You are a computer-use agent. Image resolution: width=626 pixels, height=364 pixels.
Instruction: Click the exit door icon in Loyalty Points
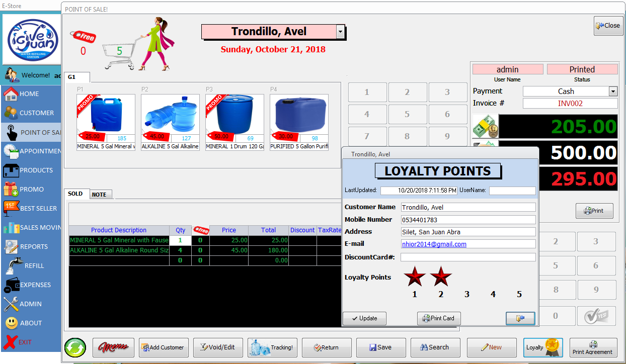520,318
